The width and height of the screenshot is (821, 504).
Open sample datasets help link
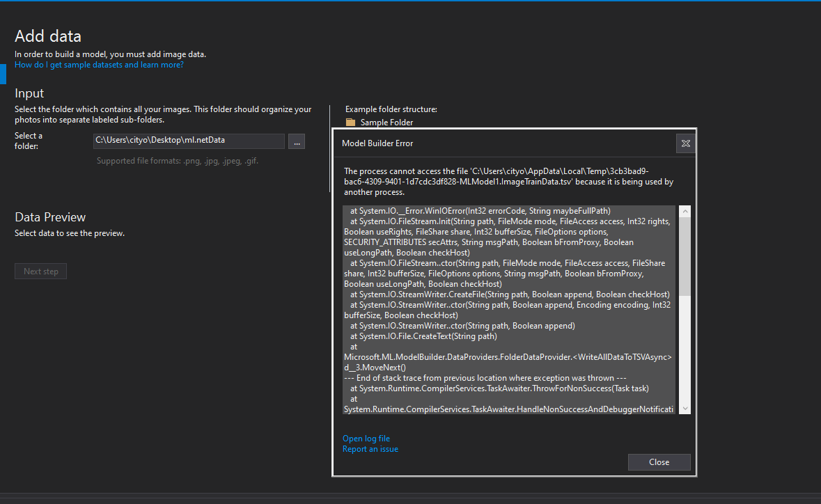[99, 64]
